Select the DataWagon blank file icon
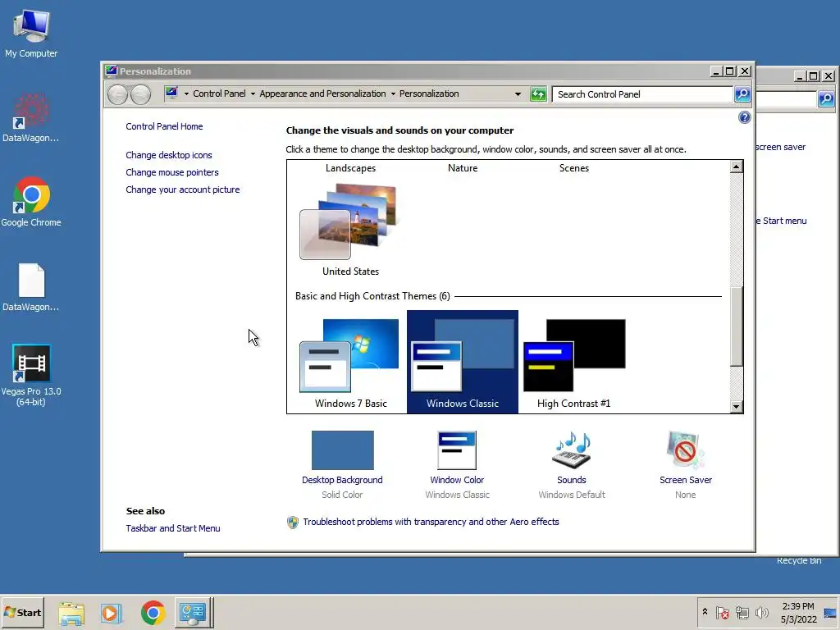 pyautogui.click(x=31, y=287)
